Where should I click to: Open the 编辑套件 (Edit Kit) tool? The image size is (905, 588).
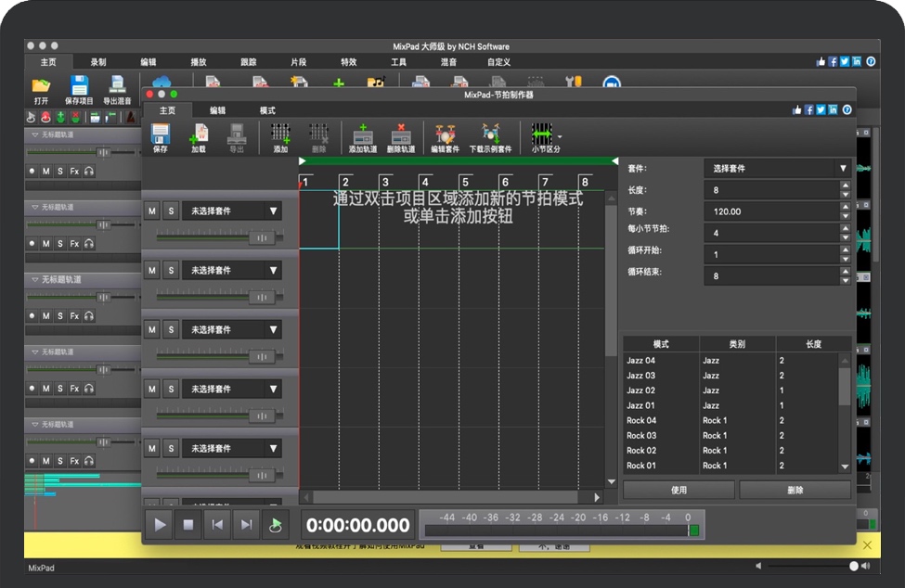[x=445, y=135]
